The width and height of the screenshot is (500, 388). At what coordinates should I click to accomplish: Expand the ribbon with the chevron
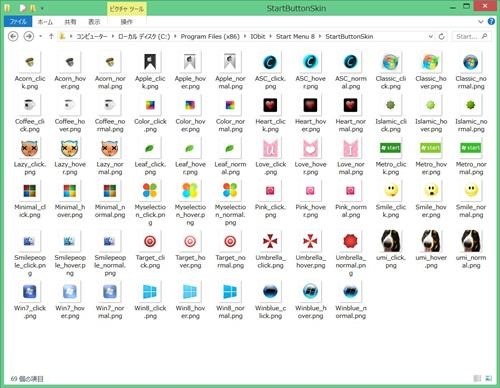click(x=481, y=22)
